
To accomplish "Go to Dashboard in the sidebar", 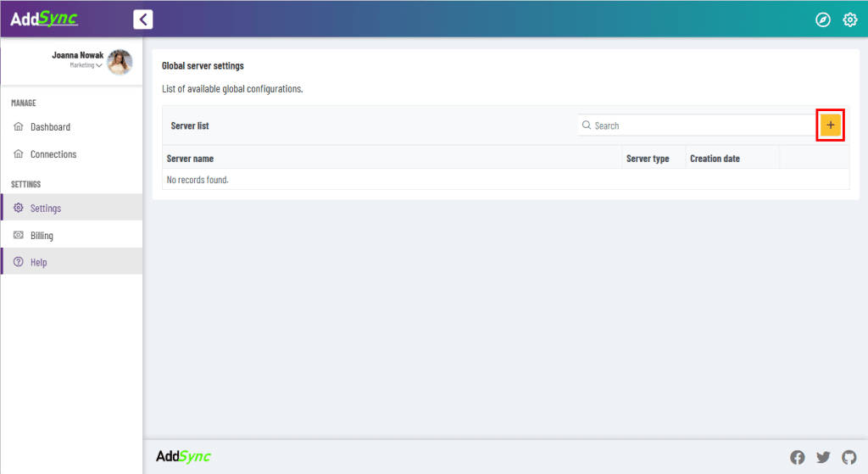I will (x=50, y=127).
